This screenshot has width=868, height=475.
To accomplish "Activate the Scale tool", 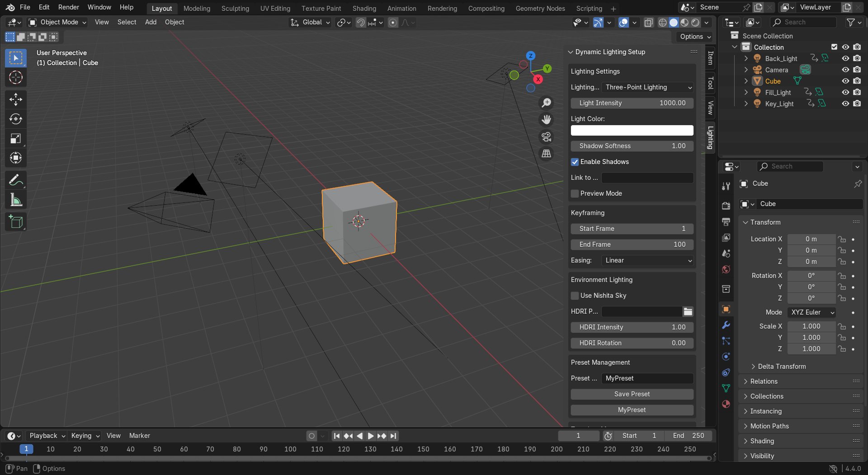I will tap(16, 138).
